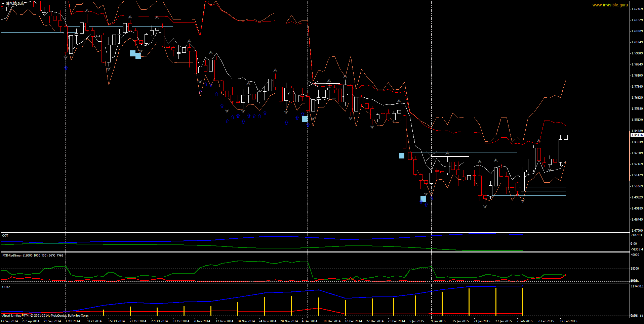Click the ODK2 indicator label

click(x=6, y=287)
